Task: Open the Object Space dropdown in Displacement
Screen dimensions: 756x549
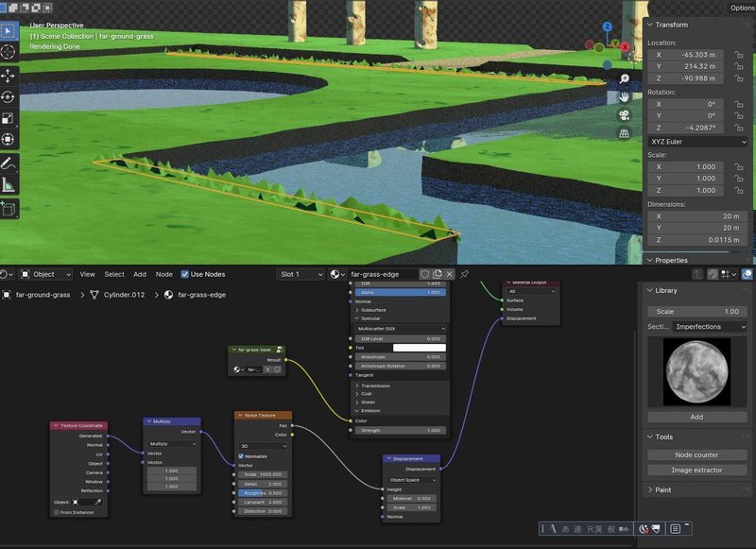Action: click(x=411, y=480)
